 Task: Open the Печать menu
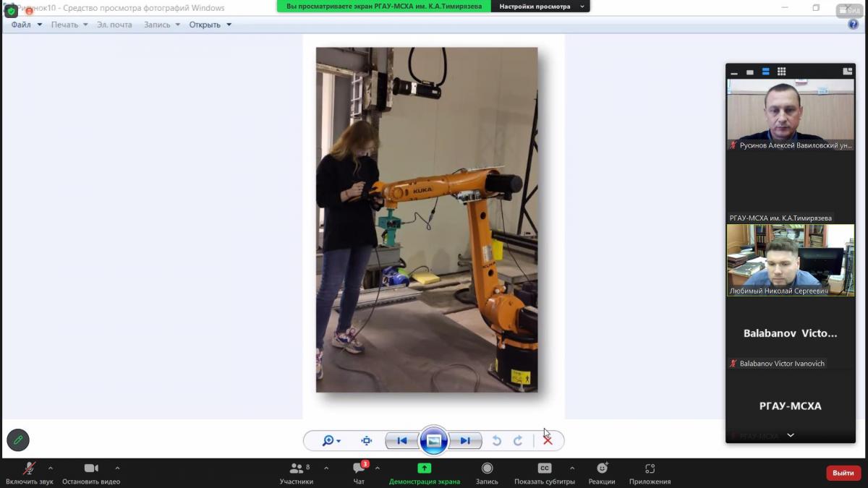click(x=69, y=25)
